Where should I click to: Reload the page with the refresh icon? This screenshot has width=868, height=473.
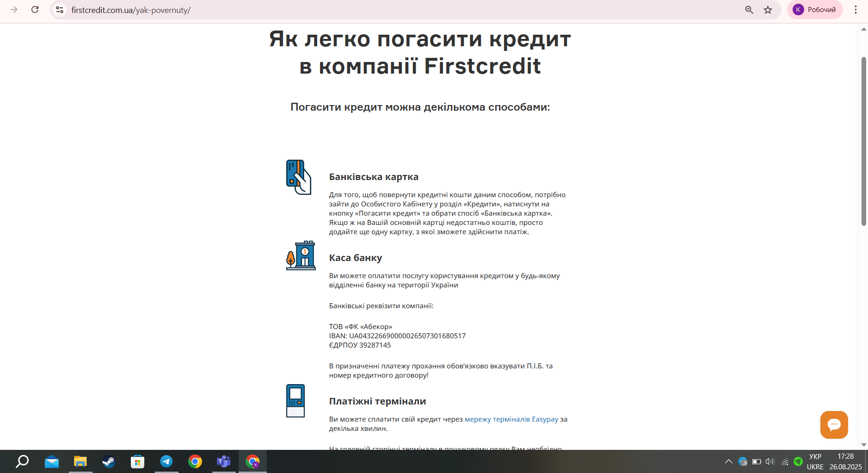pyautogui.click(x=35, y=10)
